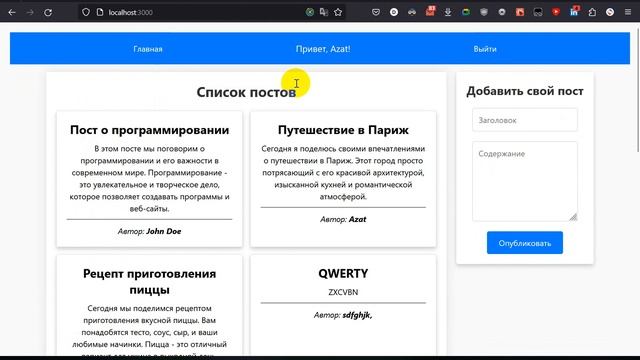Click the Список постов heading
This screenshot has height=360, width=640.
(x=246, y=92)
